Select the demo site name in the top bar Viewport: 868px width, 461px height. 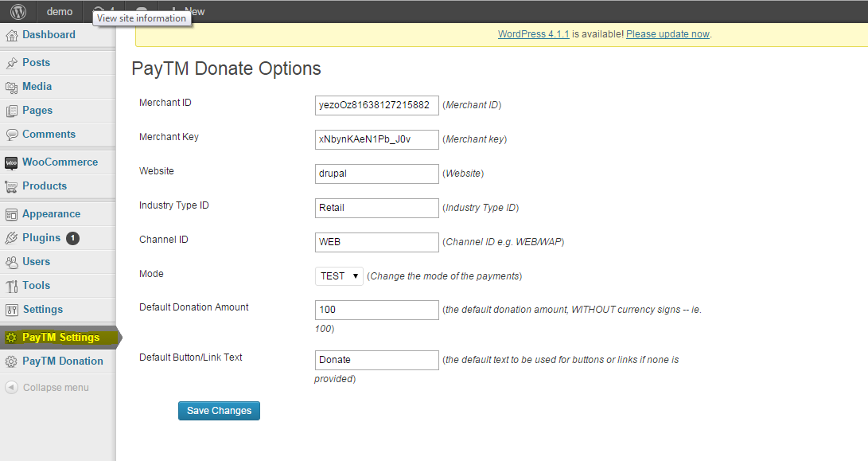(x=59, y=12)
